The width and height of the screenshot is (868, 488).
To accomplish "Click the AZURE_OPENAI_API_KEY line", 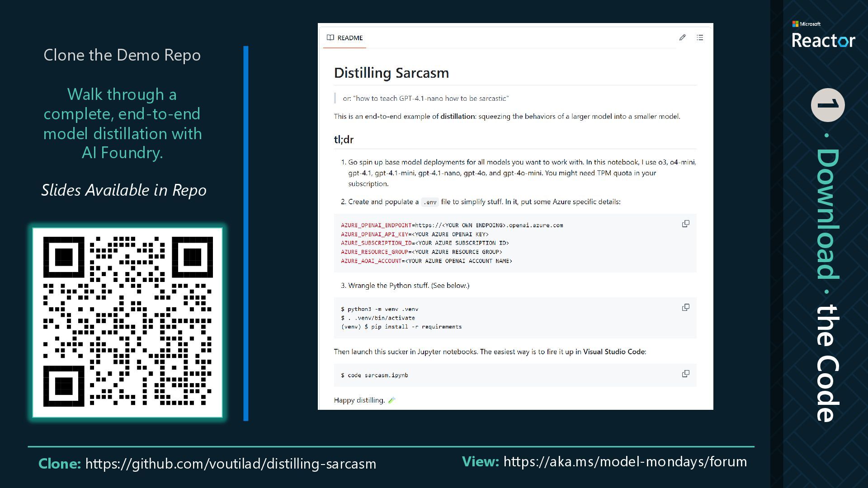I will tap(415, 234).
